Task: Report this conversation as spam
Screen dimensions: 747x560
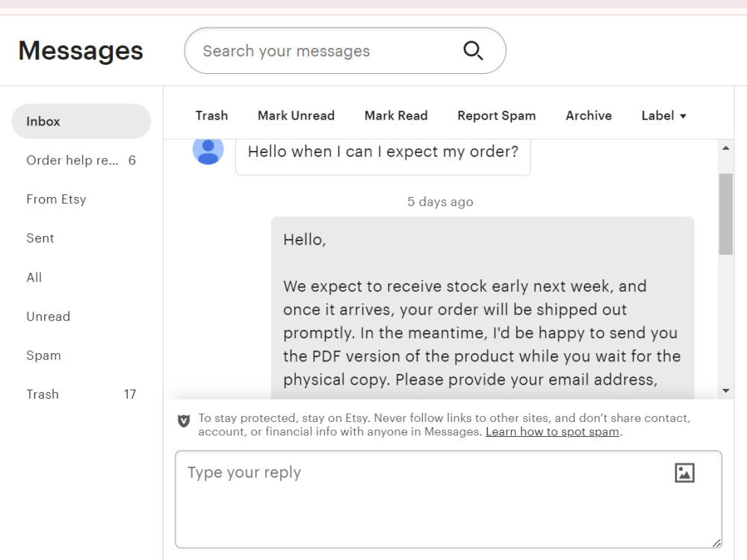Action: tap(497, 116)
